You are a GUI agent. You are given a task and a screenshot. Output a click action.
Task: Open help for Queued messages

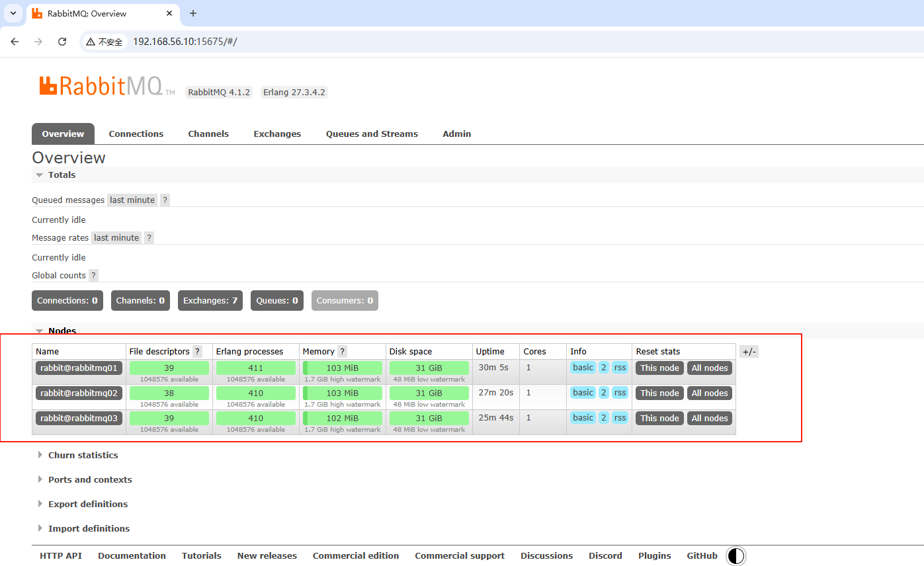coord(165,200)
